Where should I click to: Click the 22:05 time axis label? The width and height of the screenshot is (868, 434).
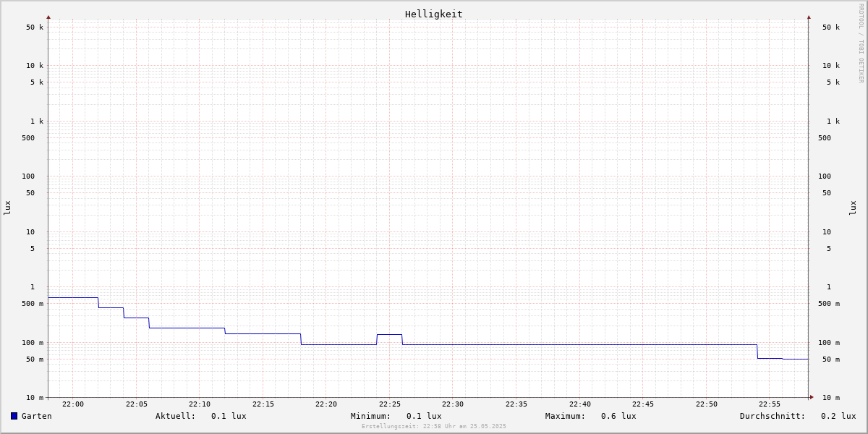pos(137,404)
